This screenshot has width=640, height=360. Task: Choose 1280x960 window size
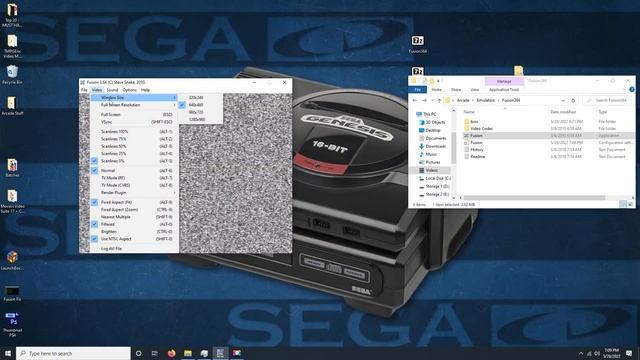pos(201,120)
